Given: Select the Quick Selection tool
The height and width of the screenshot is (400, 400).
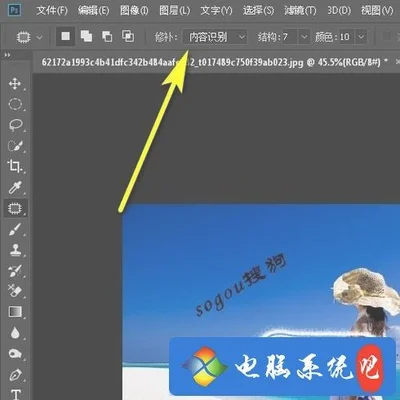Looking at the screenshot, I should 15,146.
